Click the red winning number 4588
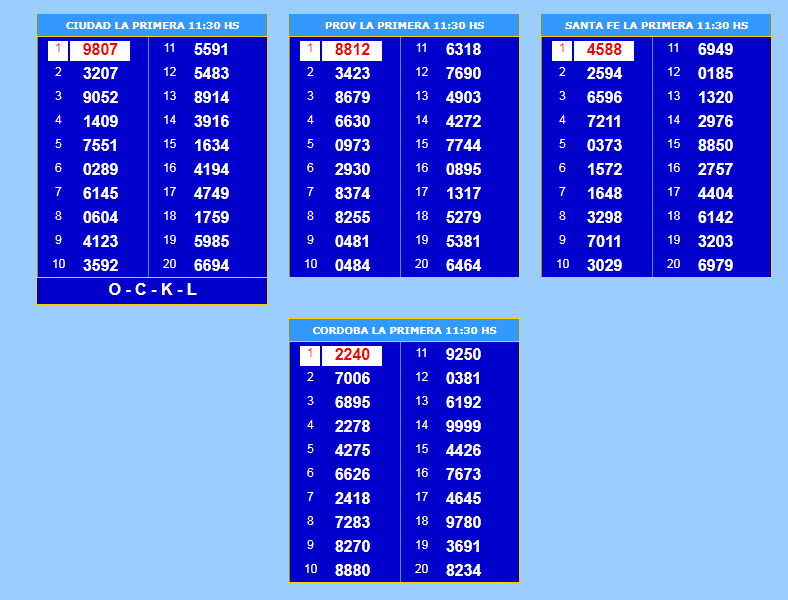Image resolution: width=788 pixels, height=600 pixels. (x=604, y=50)
